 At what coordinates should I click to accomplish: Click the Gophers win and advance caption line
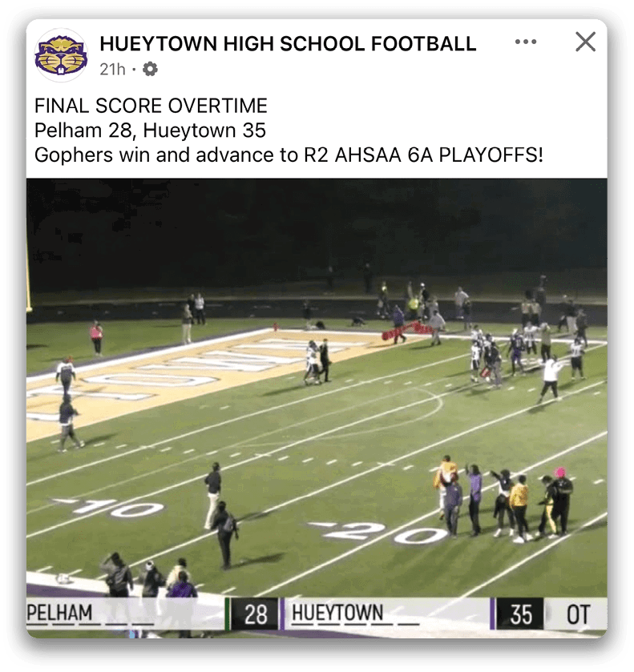(x=289, y=155)
